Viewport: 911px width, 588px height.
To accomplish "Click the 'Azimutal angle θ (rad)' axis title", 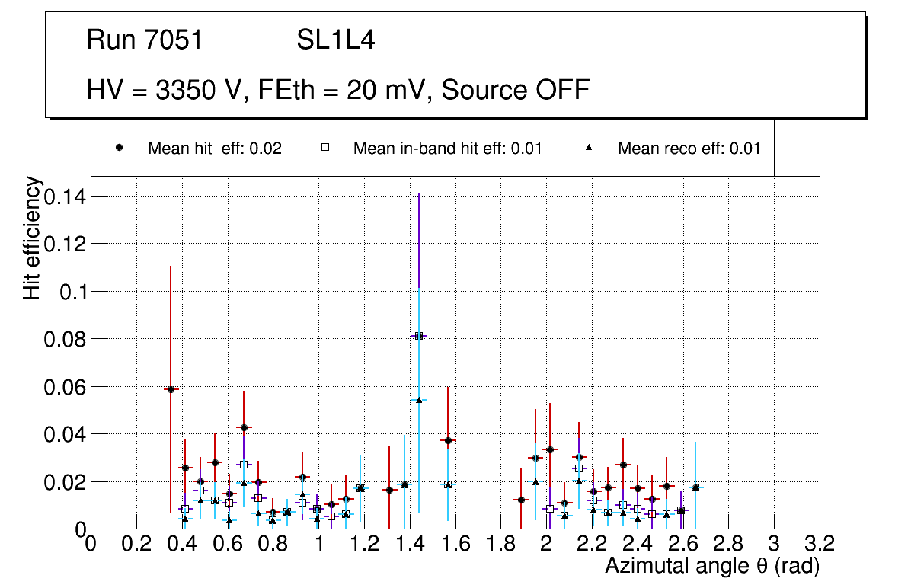I will click(711, 566).
